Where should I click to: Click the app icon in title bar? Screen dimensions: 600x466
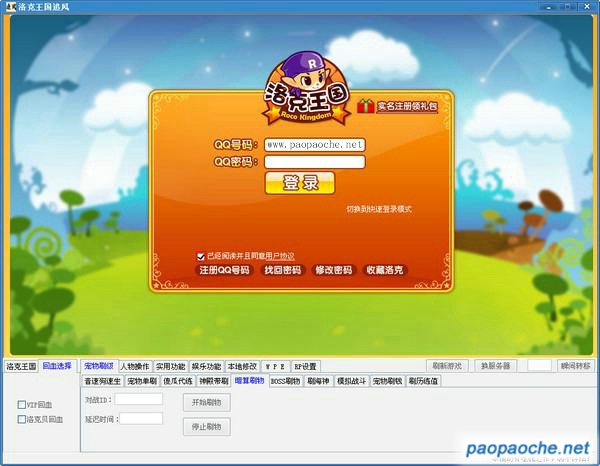coord(10,7)
